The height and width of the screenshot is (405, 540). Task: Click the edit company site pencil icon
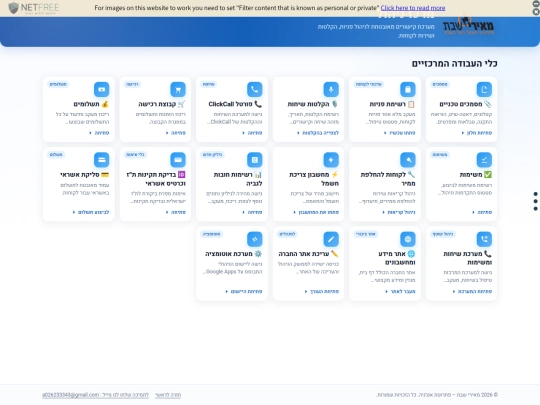331,239
